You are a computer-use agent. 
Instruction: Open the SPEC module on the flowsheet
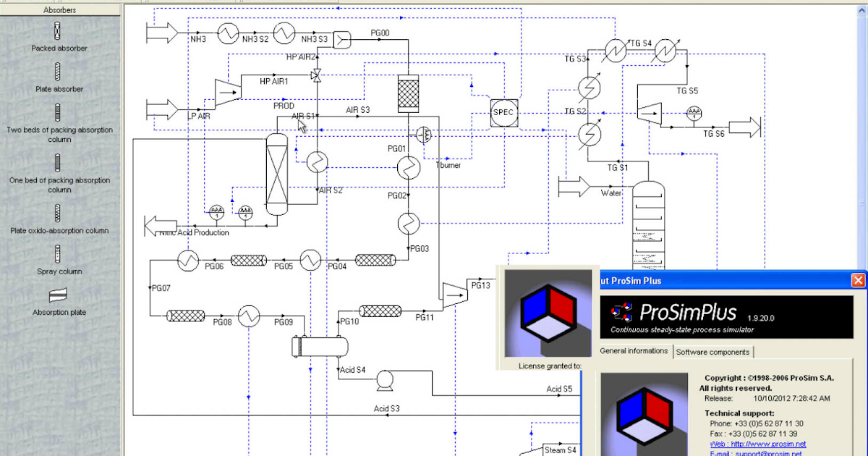[x=503, y=112]
